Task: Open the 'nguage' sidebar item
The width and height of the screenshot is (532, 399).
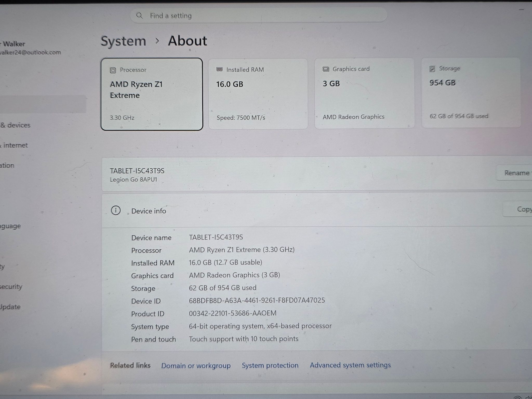Action: (10, 226)
